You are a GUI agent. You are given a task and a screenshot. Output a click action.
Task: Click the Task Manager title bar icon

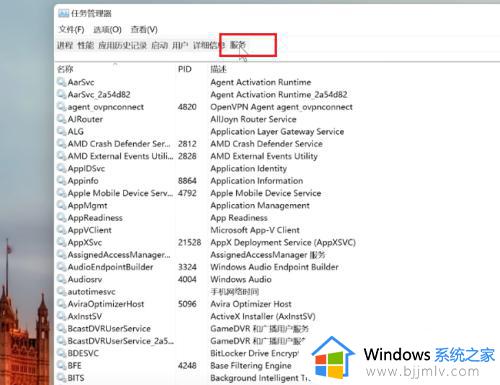[x=63, y=13]
